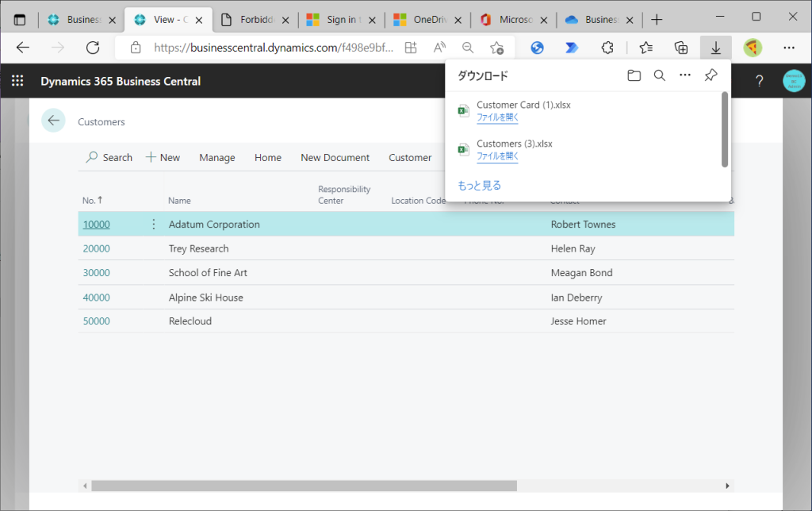Image resolution: width=812 pixels, height=511 pixels.
Task: Click the Responsibility Center column header
Action: 344,195
